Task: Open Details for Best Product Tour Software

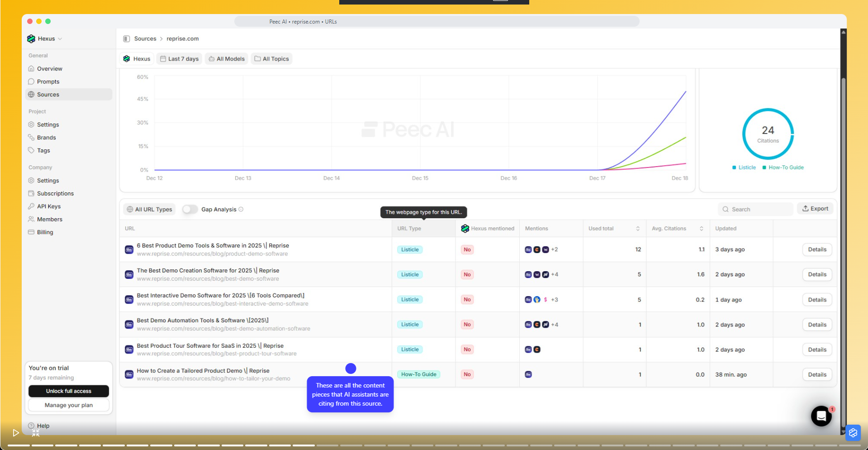Action: [817, 349]
